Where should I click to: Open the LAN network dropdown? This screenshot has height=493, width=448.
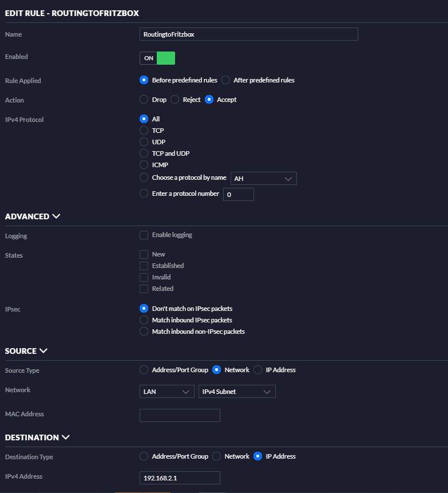click(x=167, y=392)
